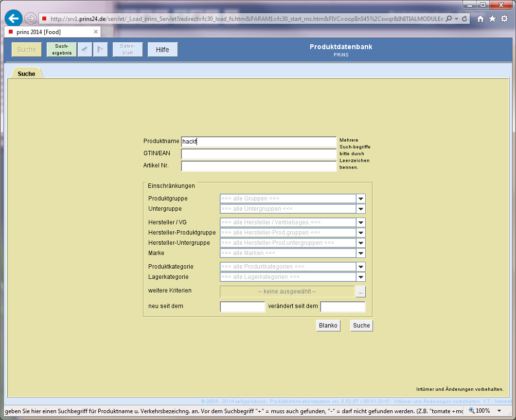Expand the Produktgruppe dropdown
The height and width of the screenshot is (420, 516).
pos(361,199)
